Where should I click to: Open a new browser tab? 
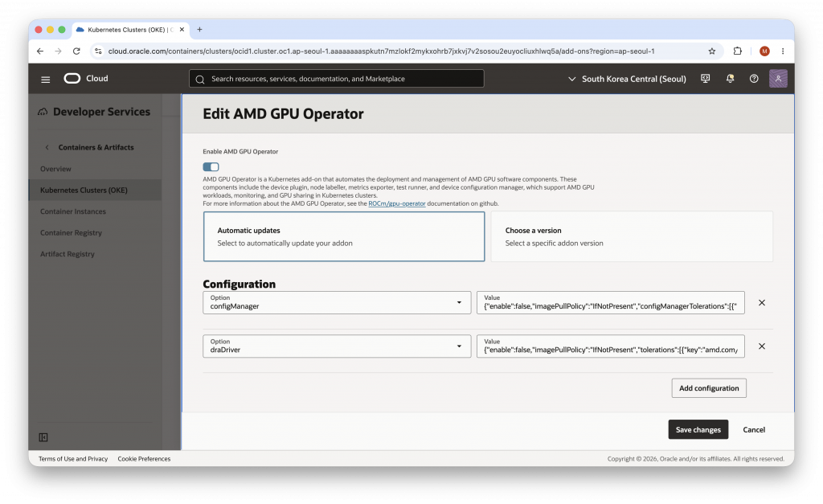coord(199,30)
